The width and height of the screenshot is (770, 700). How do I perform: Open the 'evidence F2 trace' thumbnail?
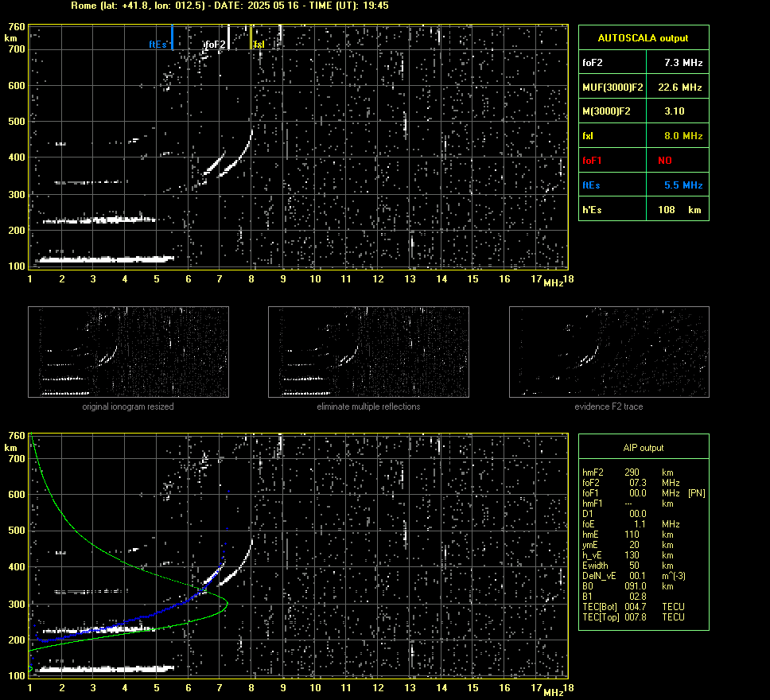pyautogui.click(x=609, y=352)
